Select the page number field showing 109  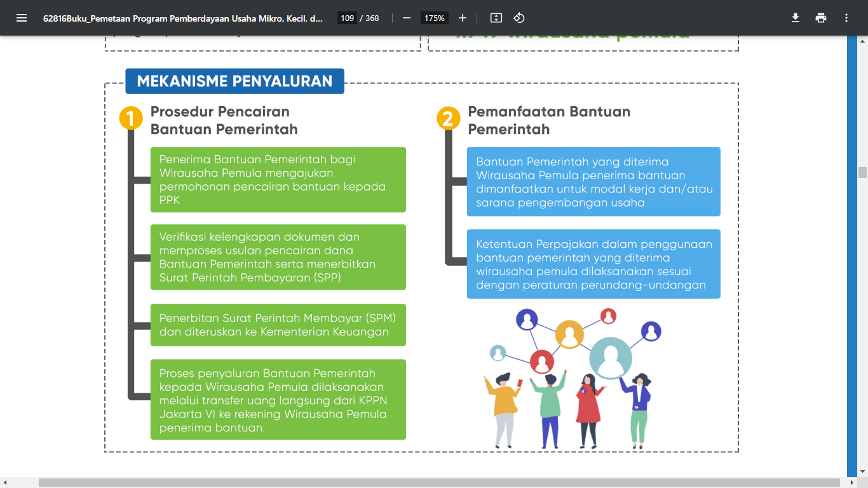coord(347,18)
